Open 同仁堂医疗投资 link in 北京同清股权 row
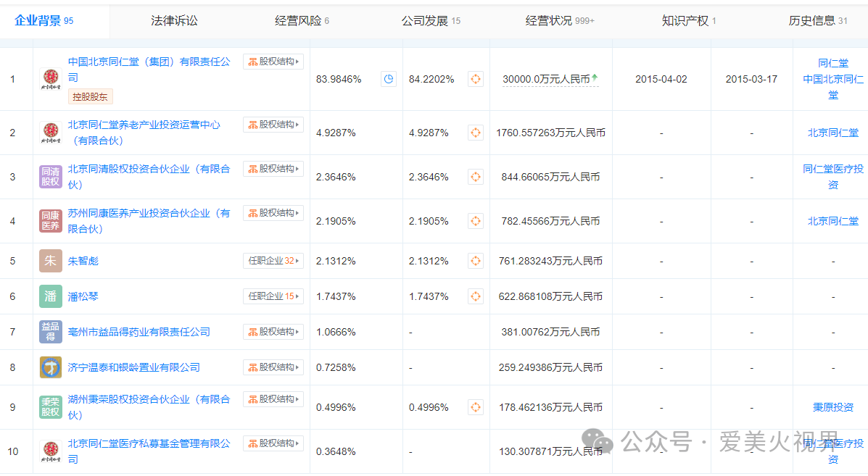The width and height of the screenshot is (868, 476). tap(833, 177)
